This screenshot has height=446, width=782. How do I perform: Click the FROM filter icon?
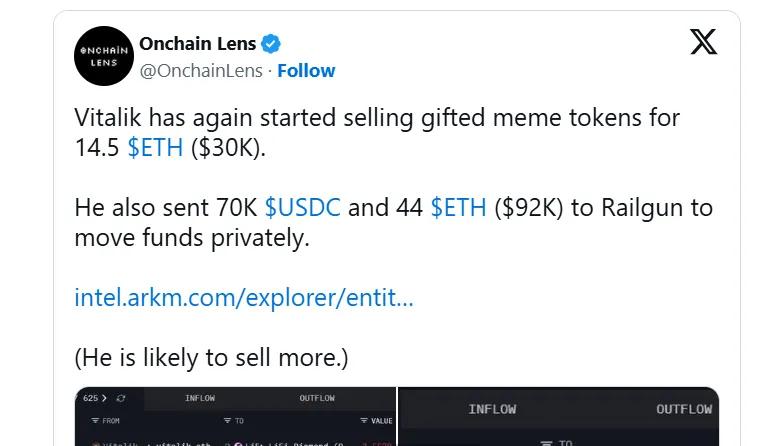[x=95, y=421]
